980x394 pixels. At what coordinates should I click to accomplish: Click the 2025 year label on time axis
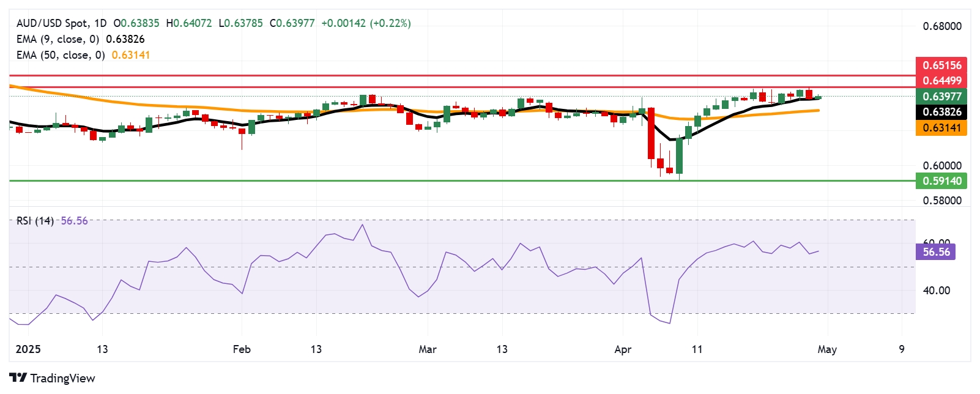[x=28, y=349]
